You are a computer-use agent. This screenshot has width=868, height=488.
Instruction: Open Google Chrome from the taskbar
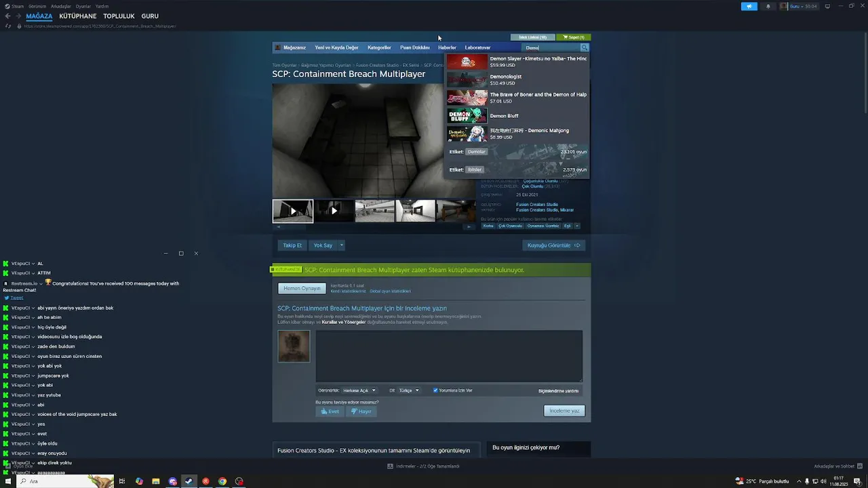coord(222,481)
